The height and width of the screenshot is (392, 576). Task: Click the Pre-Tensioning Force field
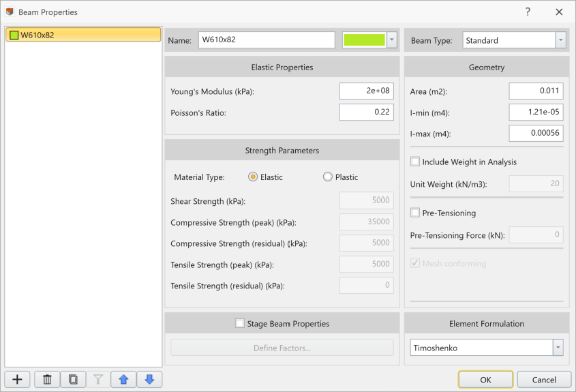[x=536, y=235]
